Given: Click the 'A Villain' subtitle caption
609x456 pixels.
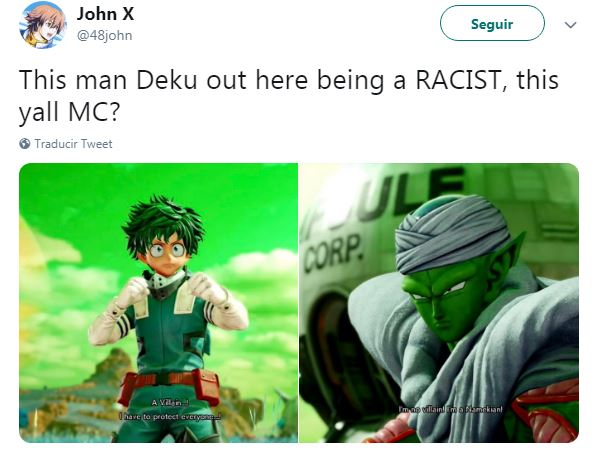Looking at the screenshot, I should [170, 403].
